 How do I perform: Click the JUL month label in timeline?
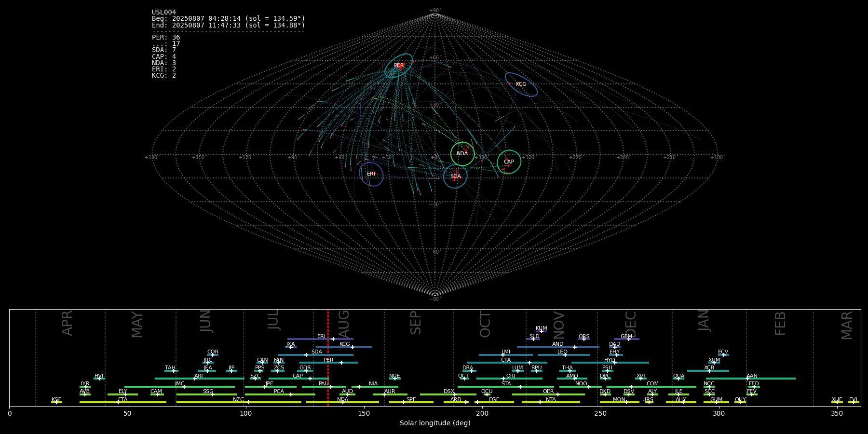point(273,319)
